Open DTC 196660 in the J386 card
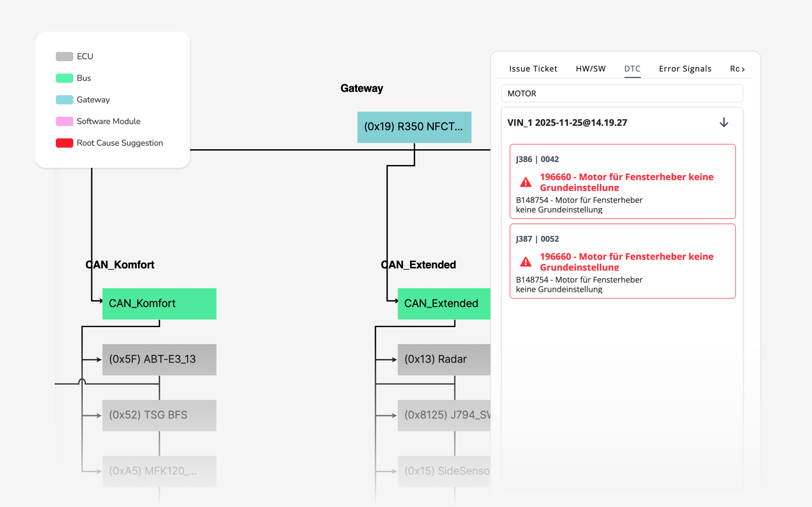Viewport: 812px width, 507px height. click(627, 182)
